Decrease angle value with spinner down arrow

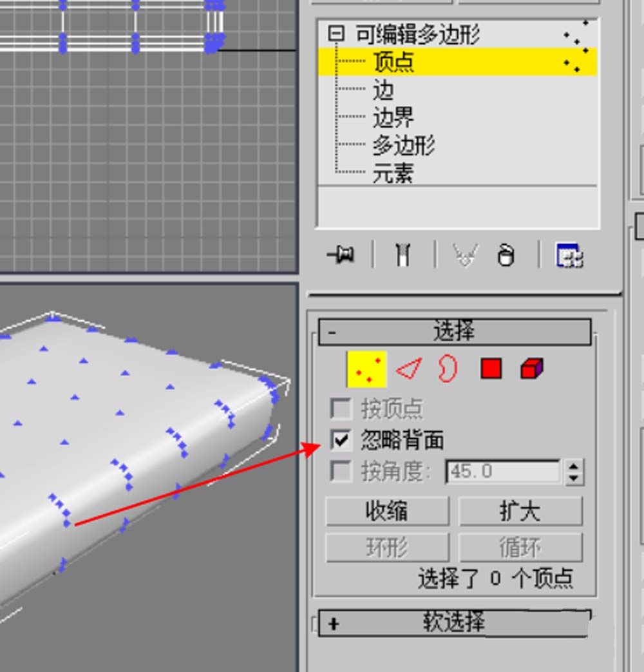(574, 478)
